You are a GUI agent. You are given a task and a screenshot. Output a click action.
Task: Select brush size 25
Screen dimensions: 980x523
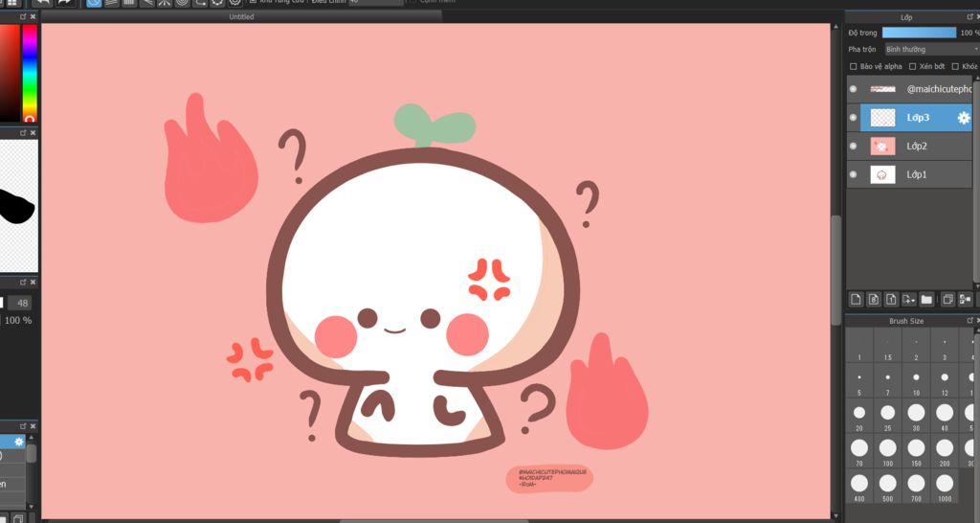pyautogui.click(x=887, y=416)
